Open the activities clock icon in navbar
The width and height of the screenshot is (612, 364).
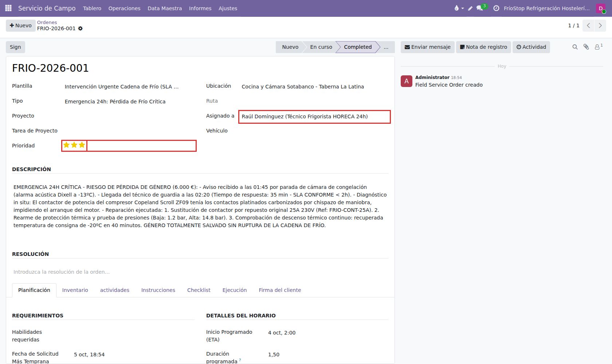tap(496, 8)
